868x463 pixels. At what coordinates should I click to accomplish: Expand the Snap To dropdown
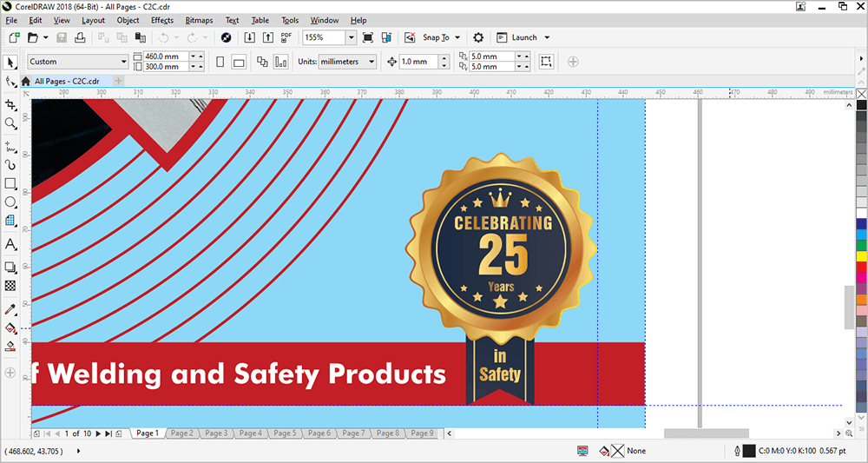click(x=457, y=37)
